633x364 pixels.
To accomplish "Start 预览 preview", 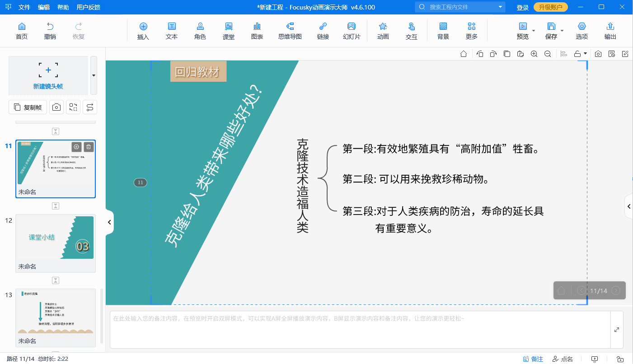I will point(523,31).
